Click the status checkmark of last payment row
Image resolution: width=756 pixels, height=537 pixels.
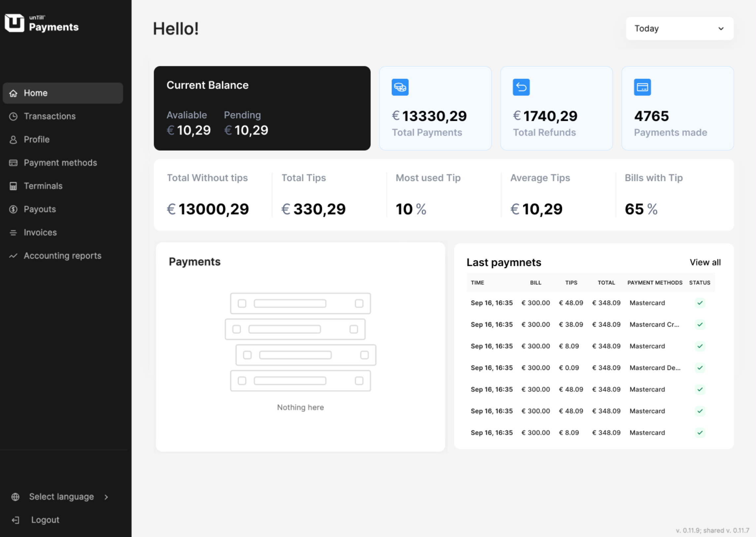[x=700, y=433]
